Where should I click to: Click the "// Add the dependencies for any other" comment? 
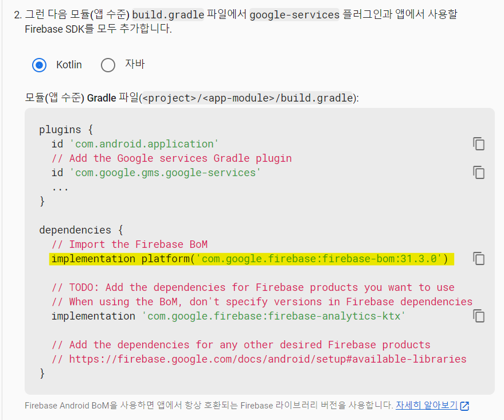[x=241, y=345]
